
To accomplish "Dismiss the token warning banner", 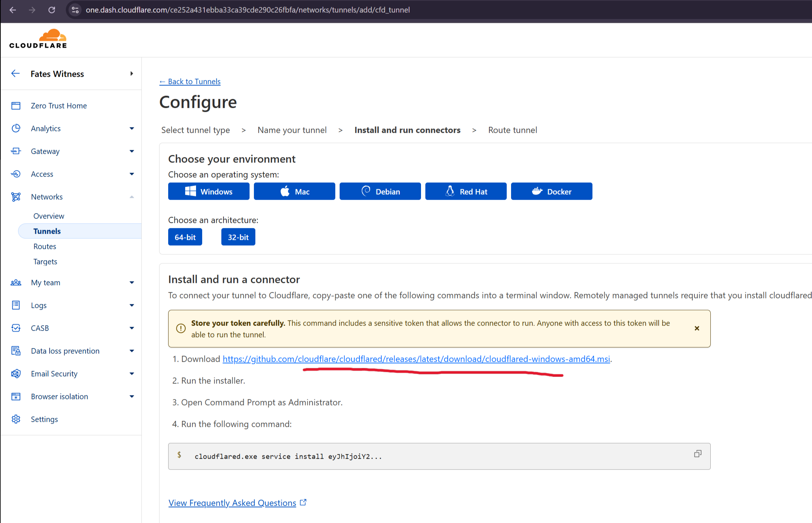I will coord(697,328).
